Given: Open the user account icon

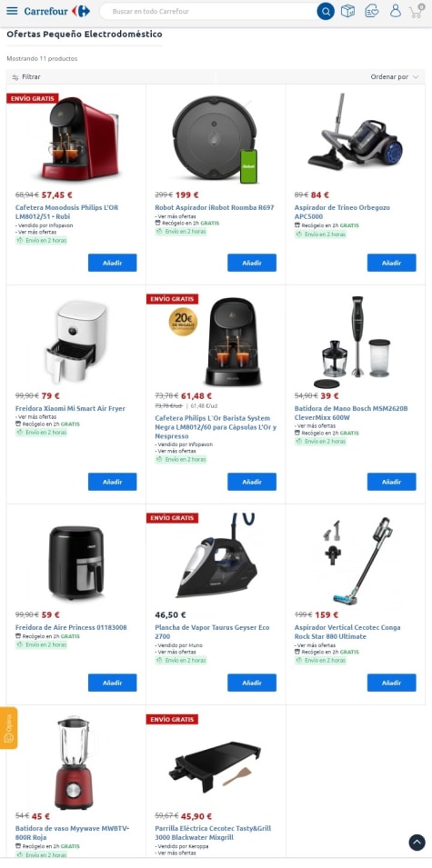Looking at the screenshot, I should 395,11.
